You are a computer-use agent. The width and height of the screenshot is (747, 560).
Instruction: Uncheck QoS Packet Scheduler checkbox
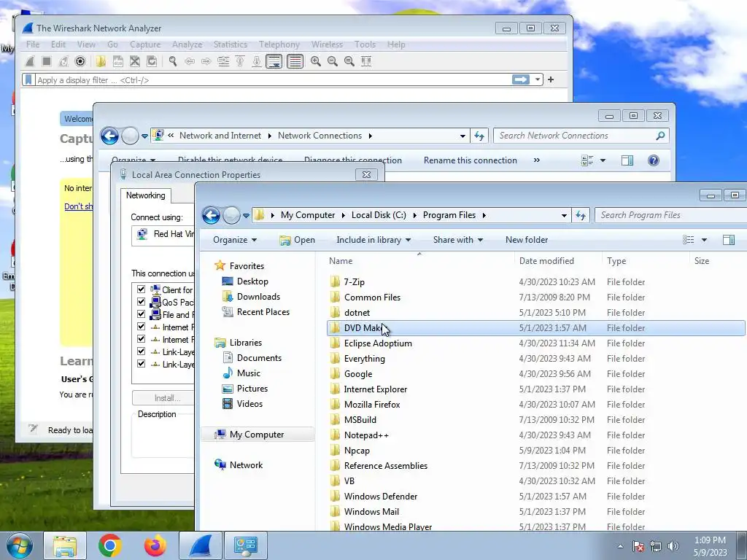(x=141, y=301)
